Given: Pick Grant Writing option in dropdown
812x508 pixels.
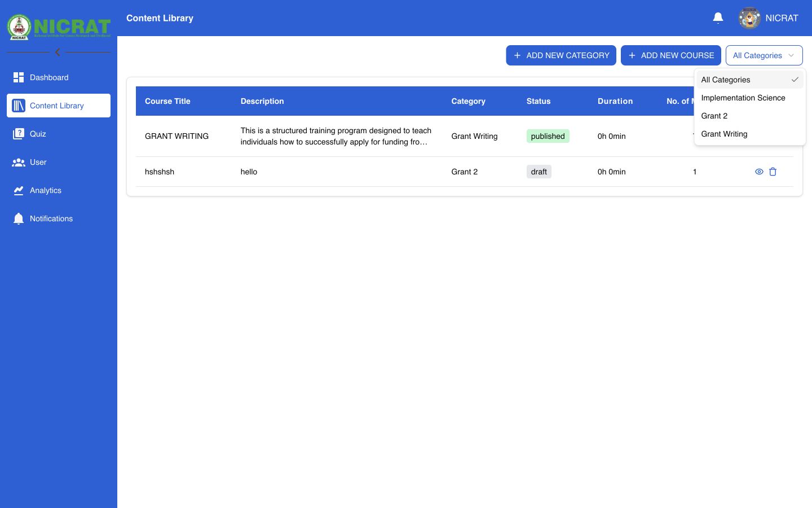Looking at the screenshot, I should (x=750, y=134).
